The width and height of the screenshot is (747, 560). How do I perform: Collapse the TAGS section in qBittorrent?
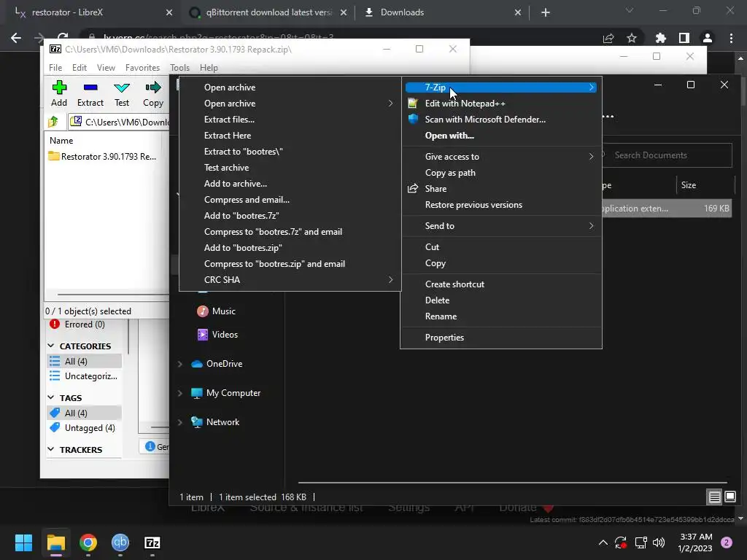51,397
